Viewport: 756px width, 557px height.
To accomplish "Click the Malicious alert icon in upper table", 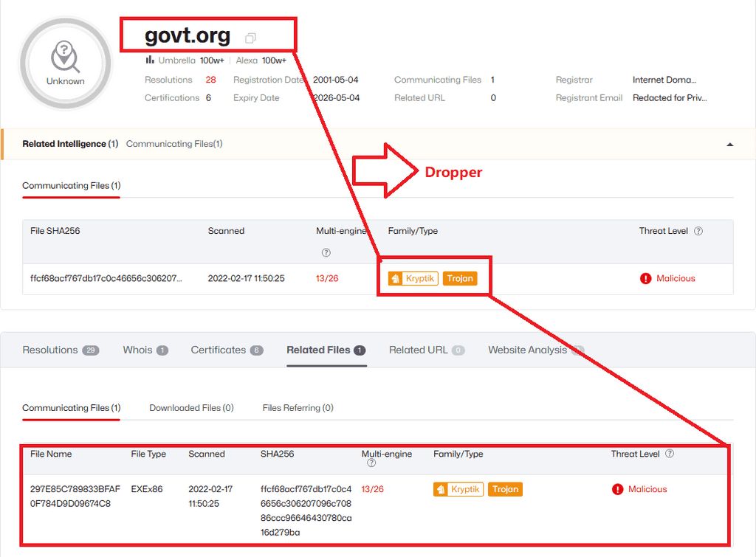I will coord(646,278).
